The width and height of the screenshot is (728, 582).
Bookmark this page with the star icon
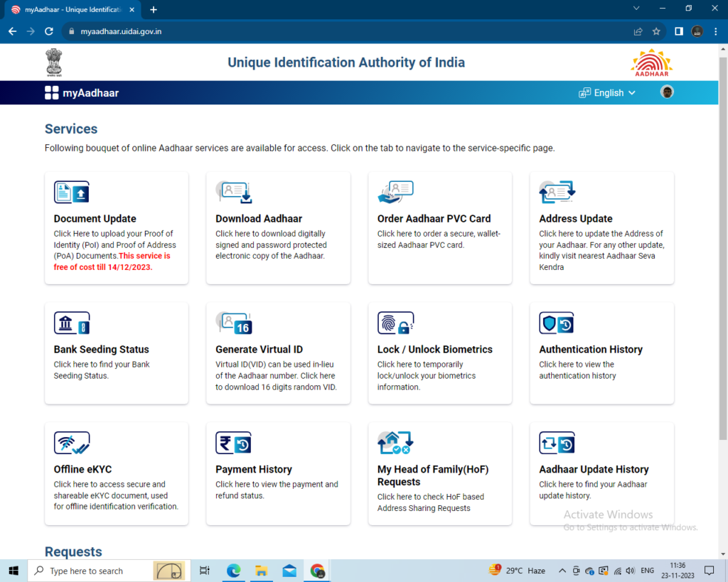656,31
